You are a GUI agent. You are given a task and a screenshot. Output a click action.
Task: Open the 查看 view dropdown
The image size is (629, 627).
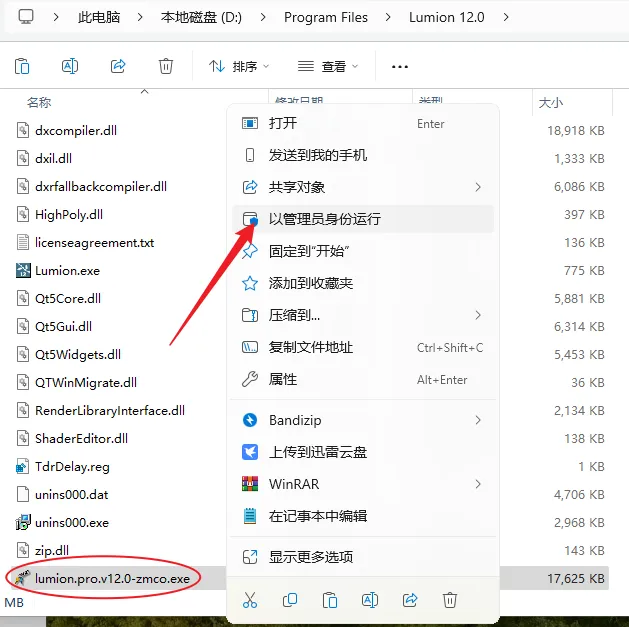point(328,66)
